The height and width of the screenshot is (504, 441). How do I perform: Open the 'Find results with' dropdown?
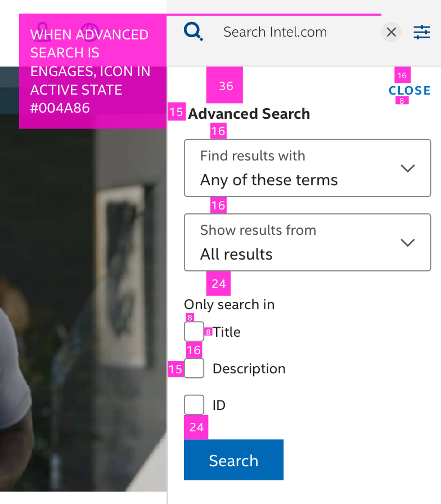(308, 168)
